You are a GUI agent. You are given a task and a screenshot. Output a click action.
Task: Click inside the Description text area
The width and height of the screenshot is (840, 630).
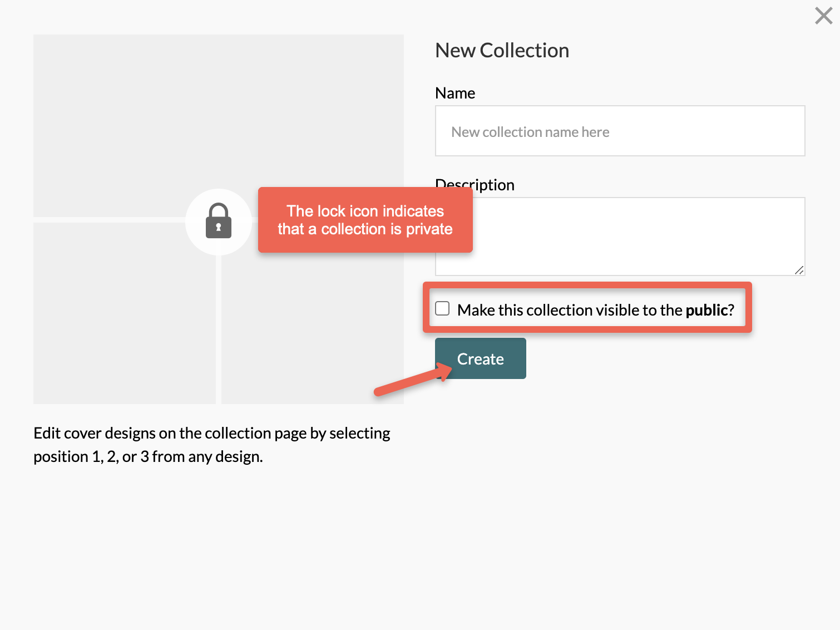(x=619, y=237)
